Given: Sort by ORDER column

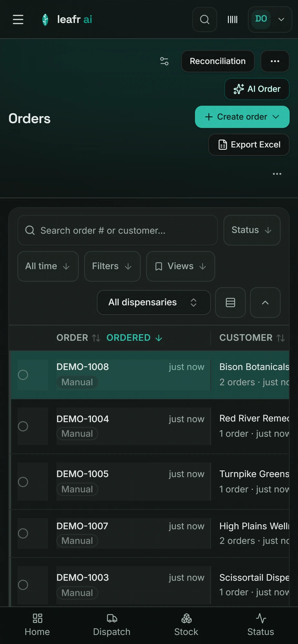Looking at the screenshot, I should 78,338.
